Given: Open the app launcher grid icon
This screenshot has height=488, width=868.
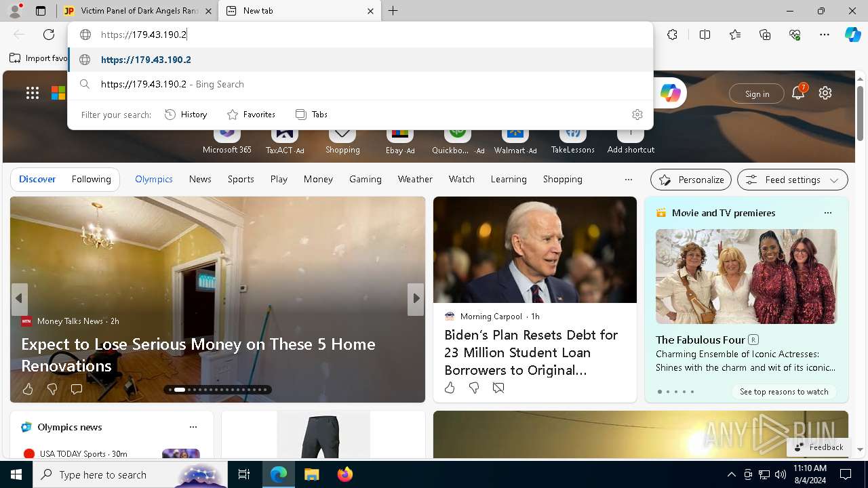Looking at the screenshot, I should tap(33, 94).
